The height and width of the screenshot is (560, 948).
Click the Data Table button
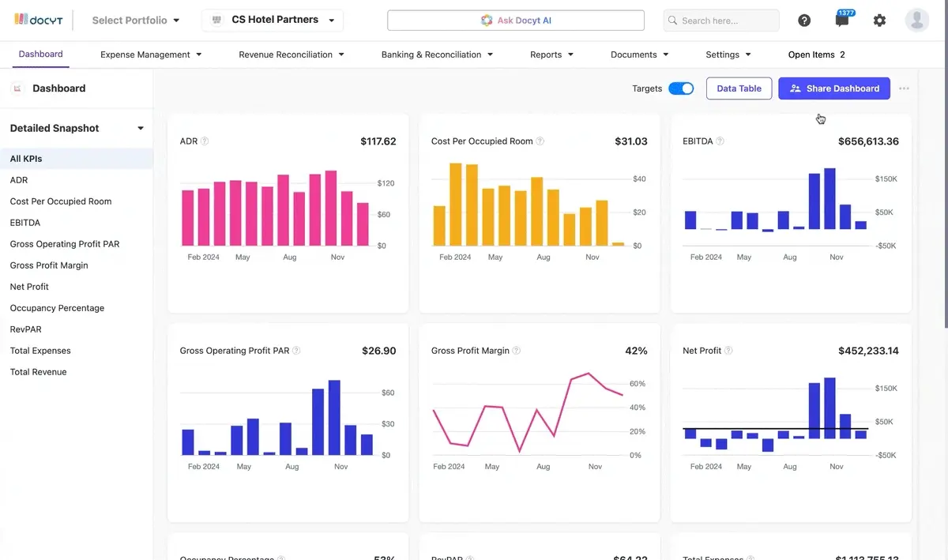[x=739, y=88]
